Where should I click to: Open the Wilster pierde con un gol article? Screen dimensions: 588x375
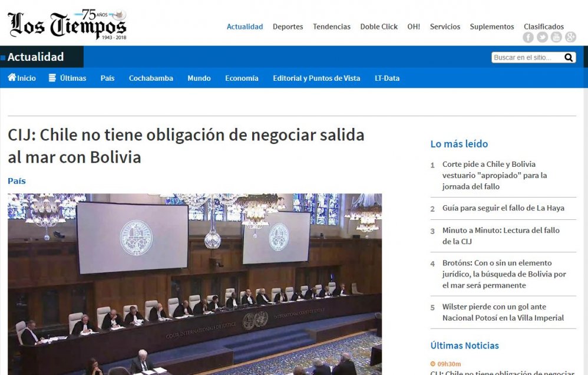pyautogui.click(x=503, y=312)
